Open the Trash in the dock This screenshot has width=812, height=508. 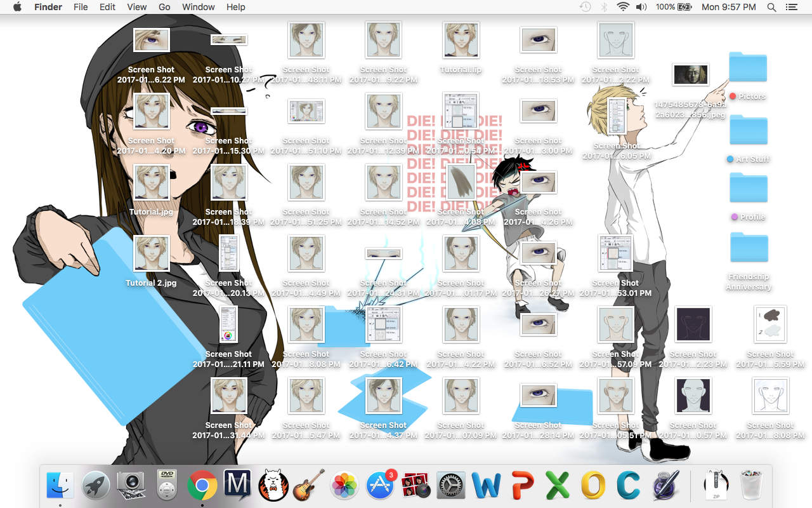pos(752,486)
